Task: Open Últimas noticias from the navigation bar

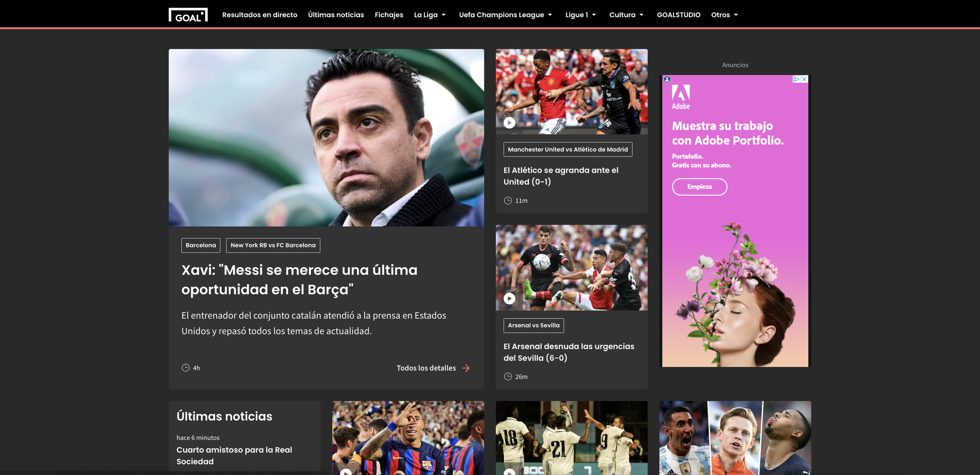Action: (x=336, y=15)
